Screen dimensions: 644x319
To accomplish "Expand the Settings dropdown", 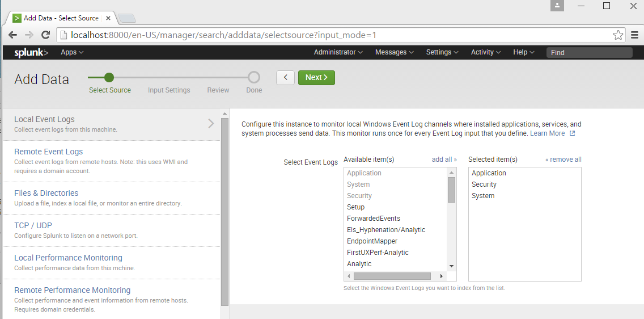I will 442,52.
